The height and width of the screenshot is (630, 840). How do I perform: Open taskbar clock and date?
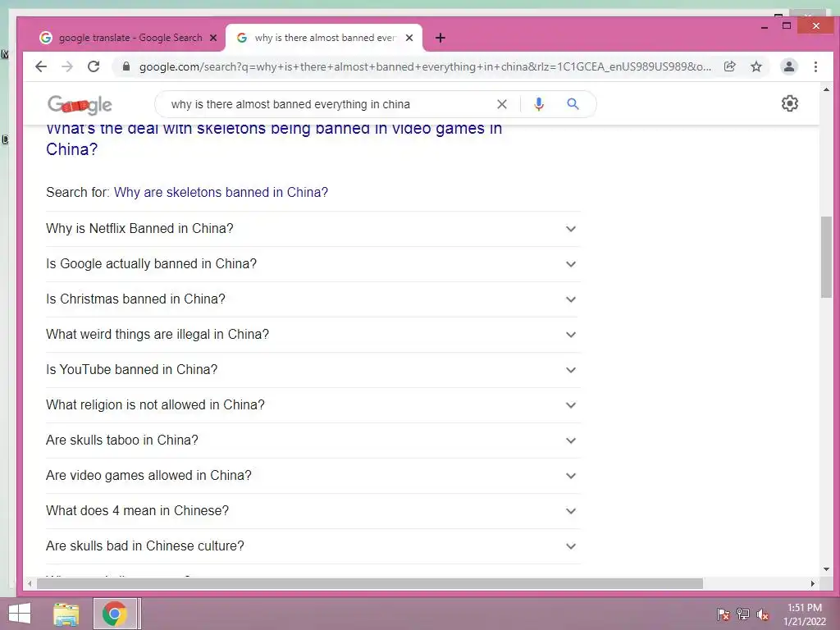[x=805, y=614]
